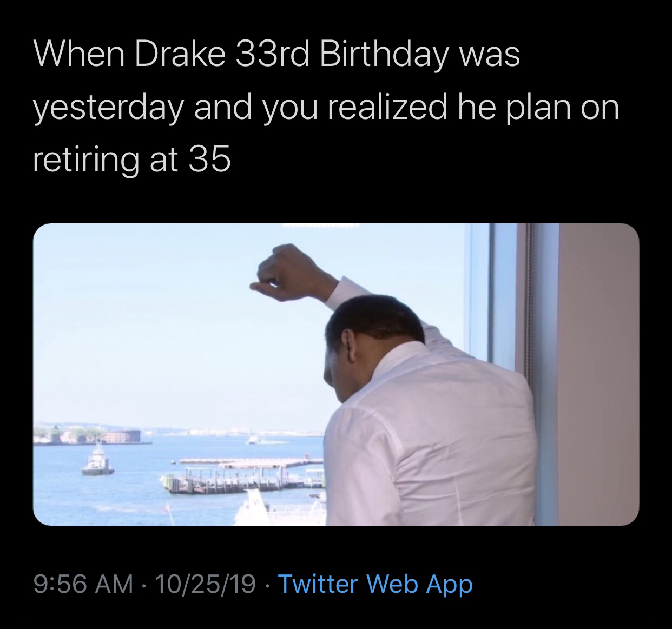Image resolution: width=672 pixels, height=629 pixels.
Task: Open the Twitter Web App source link
Action: pyautogui.click(x=374, y=584)
